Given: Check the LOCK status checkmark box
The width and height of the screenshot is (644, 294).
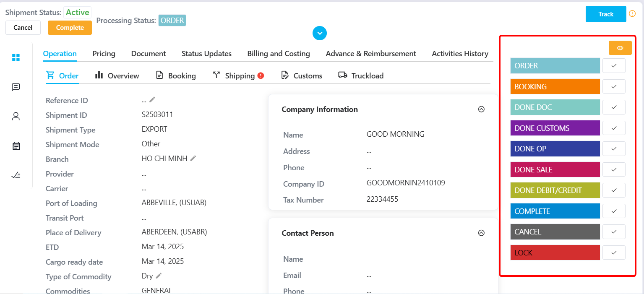Looking at the screenshot, I should (614, 252).
